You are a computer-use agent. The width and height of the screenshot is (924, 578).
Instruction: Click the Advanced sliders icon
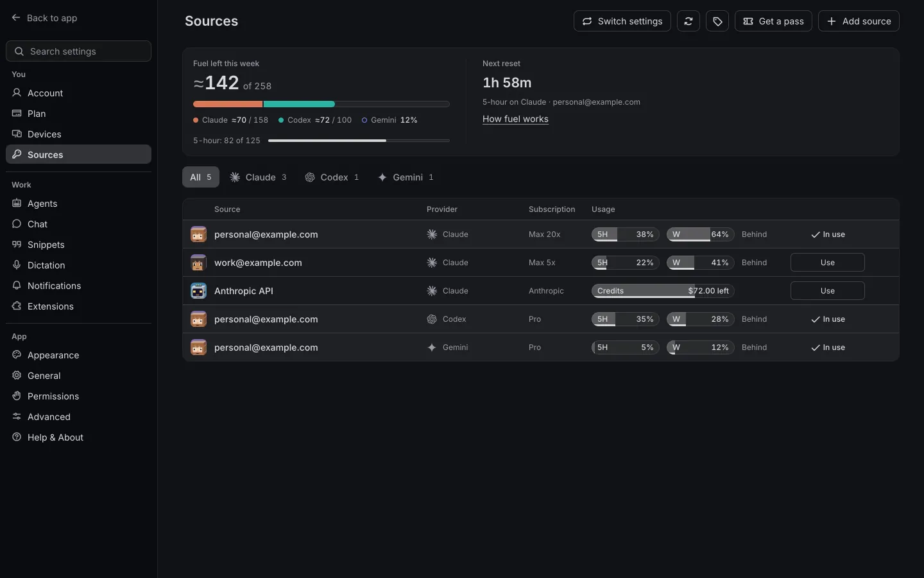[x=17, y=417]
